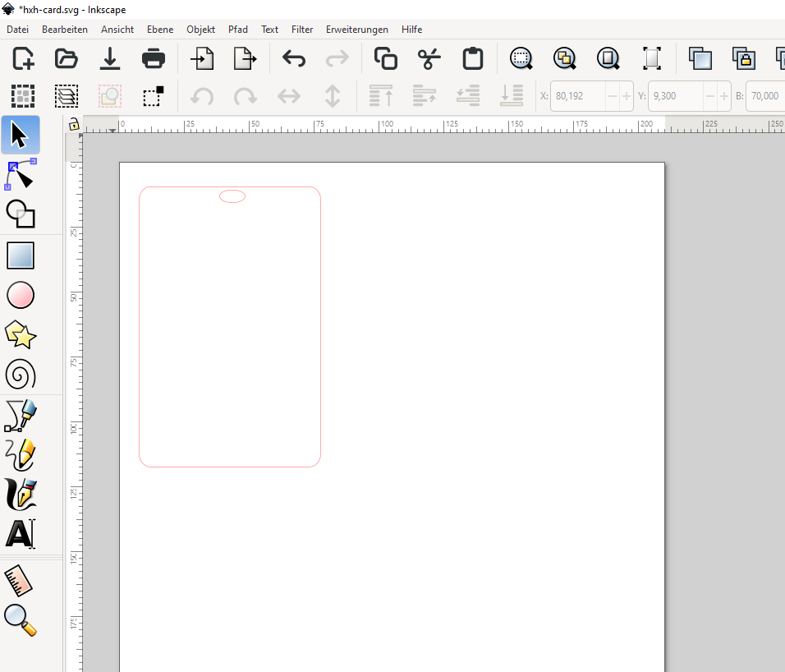Screen dimensions: 785x672
Task: Click the B width input field
Action: 764,96
